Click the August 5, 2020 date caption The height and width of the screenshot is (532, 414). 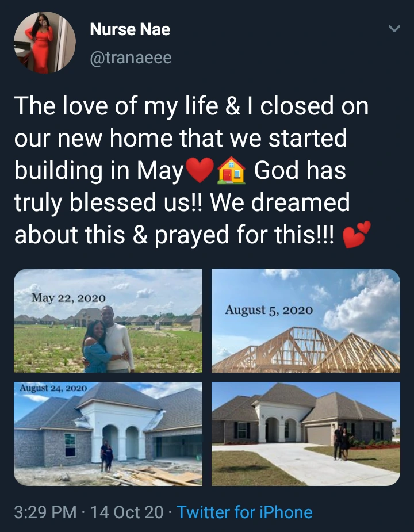(x=269, y=310)
